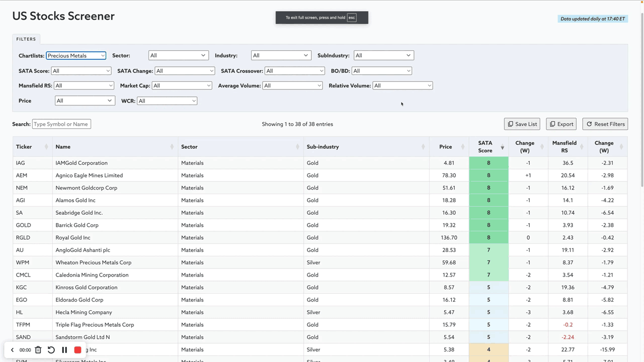Click the recorder trash delete icon
644x362 pixels.
(38, 350)
